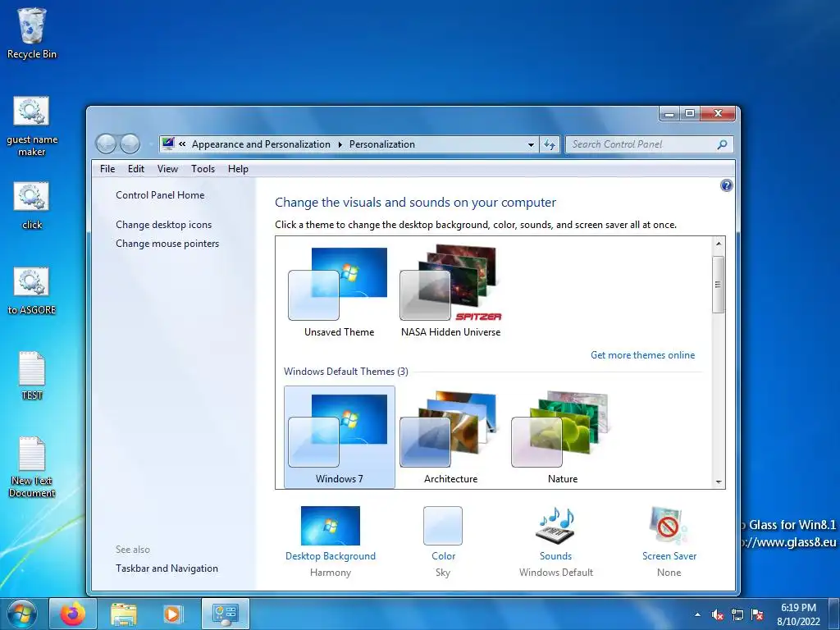The image size is (840, 630).
Task: Apply the Architecture theme
Action: tap(450, 437)
